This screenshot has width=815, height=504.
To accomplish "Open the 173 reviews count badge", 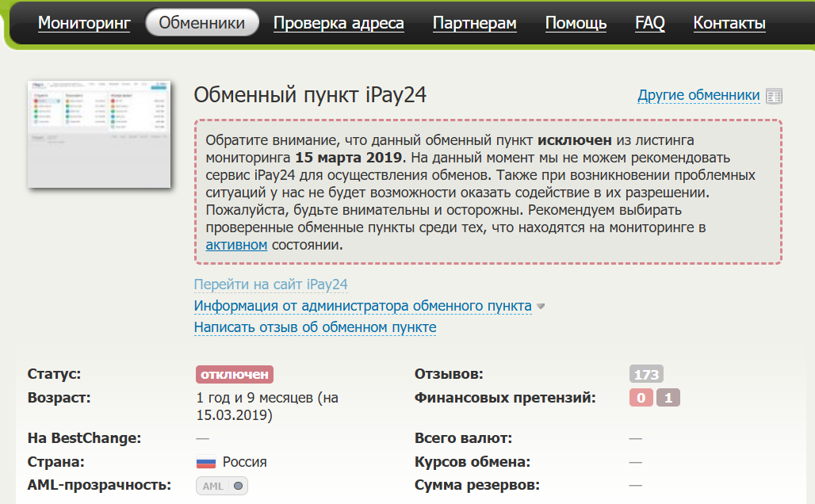I will [x=646, y=374].
